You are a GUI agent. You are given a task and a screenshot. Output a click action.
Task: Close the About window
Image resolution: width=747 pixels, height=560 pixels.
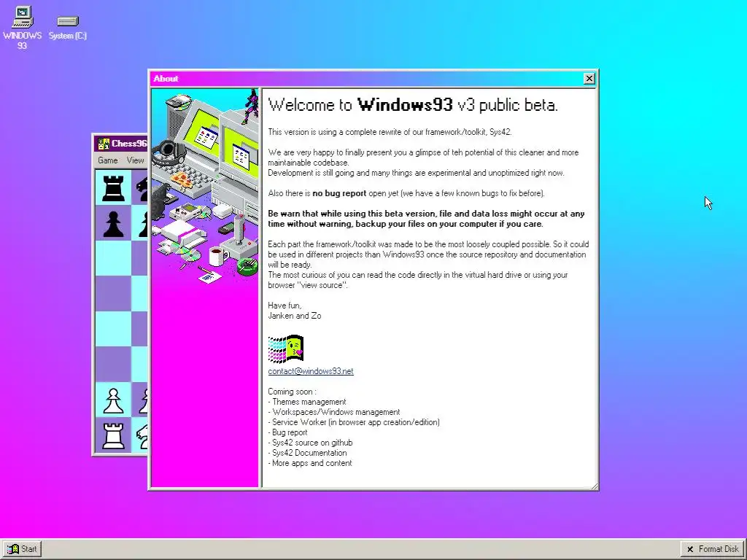click(589, 79)
